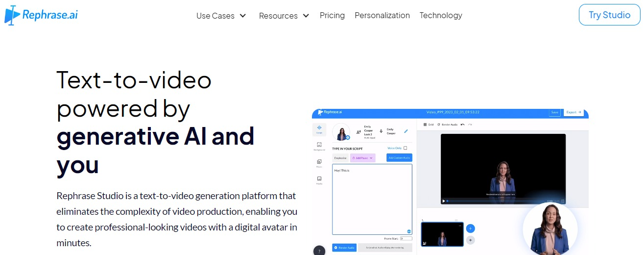Click the Rephrase.ai logo inside studio header
Viewport: 644px width, 255px height.
(x=330, y=112)
